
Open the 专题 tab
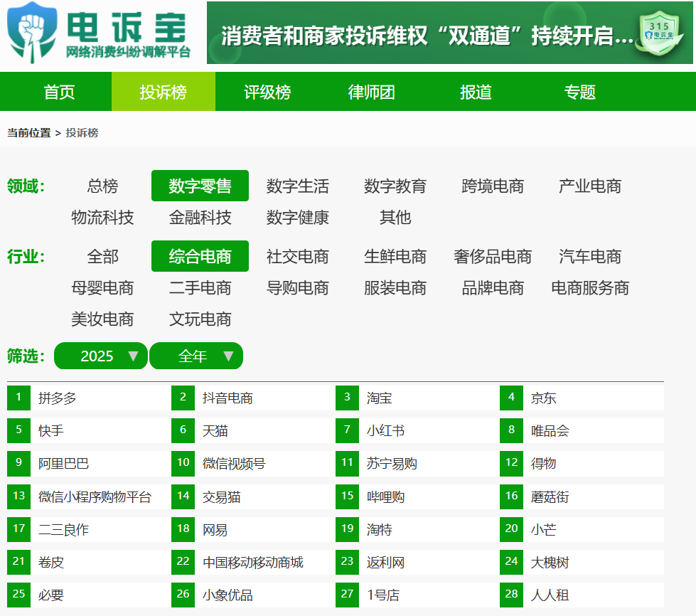tap(579, 92)
